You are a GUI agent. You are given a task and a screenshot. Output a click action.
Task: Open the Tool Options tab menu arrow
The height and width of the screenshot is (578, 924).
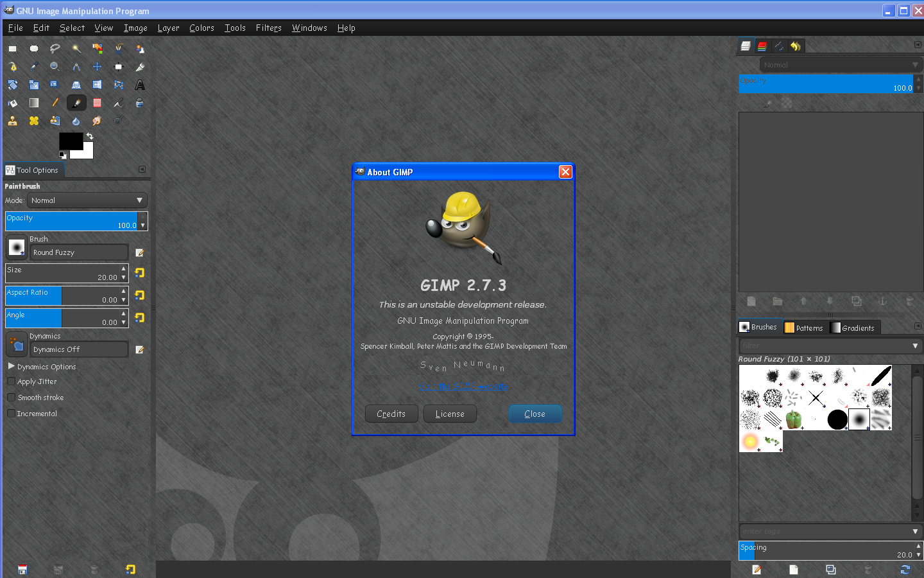click(x=142, y=170)
